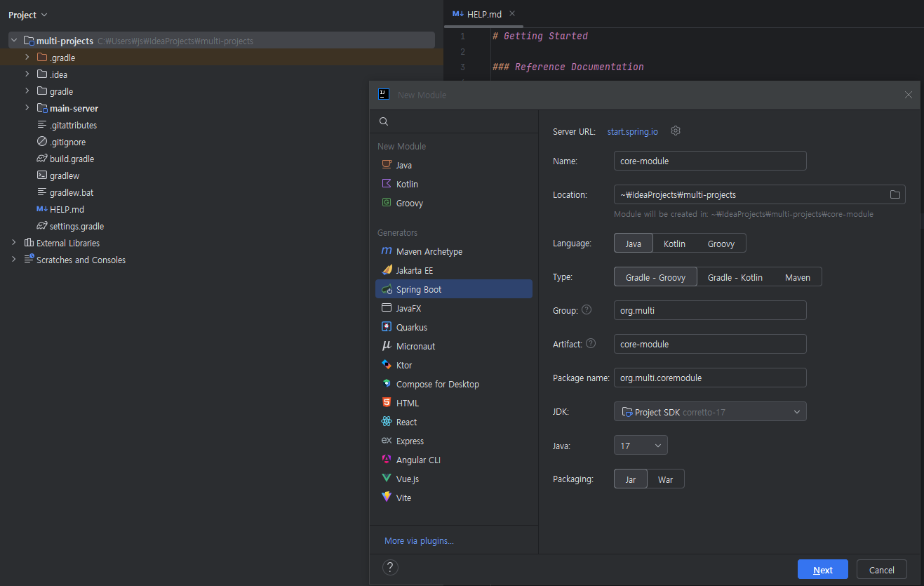Viewport: 924px width, 586px height.
Task: Set Language to Java
Action: click(634, 244)
